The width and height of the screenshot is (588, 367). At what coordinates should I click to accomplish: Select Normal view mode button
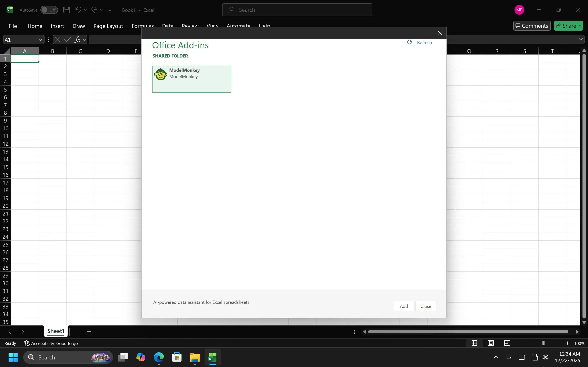tap(474, 343)
